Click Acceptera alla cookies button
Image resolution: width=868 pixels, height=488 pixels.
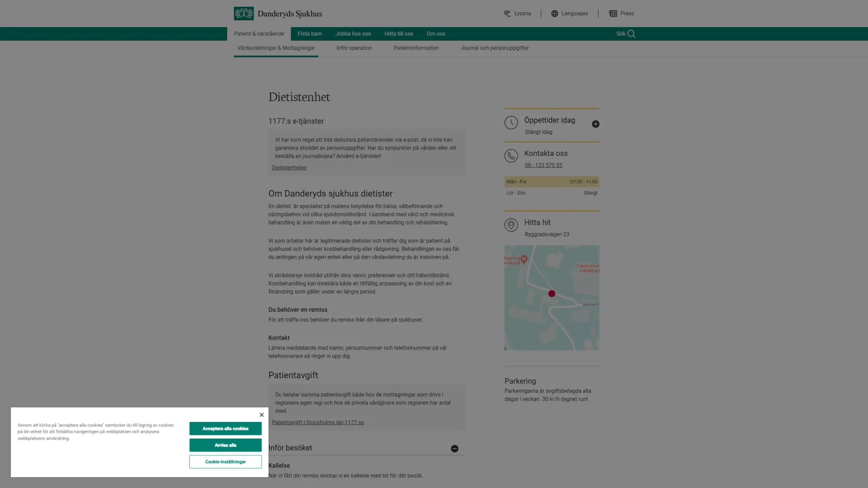(225, 429)
